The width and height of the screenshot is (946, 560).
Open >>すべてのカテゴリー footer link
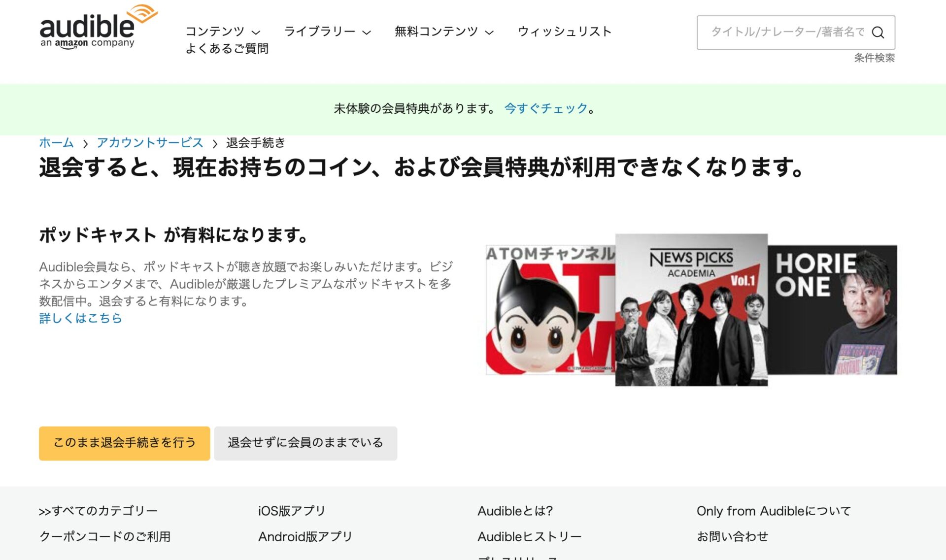(98, 511)
